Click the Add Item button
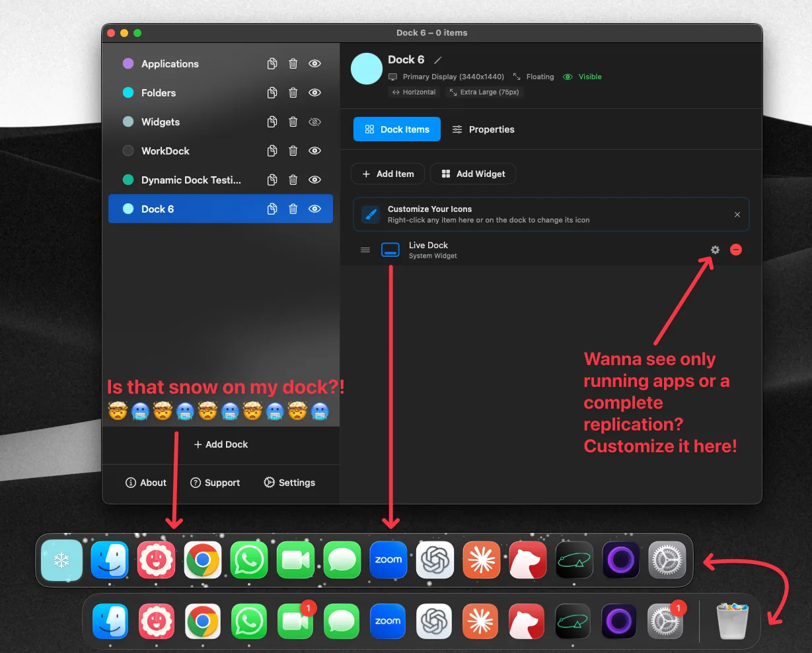 click(388, 174)
